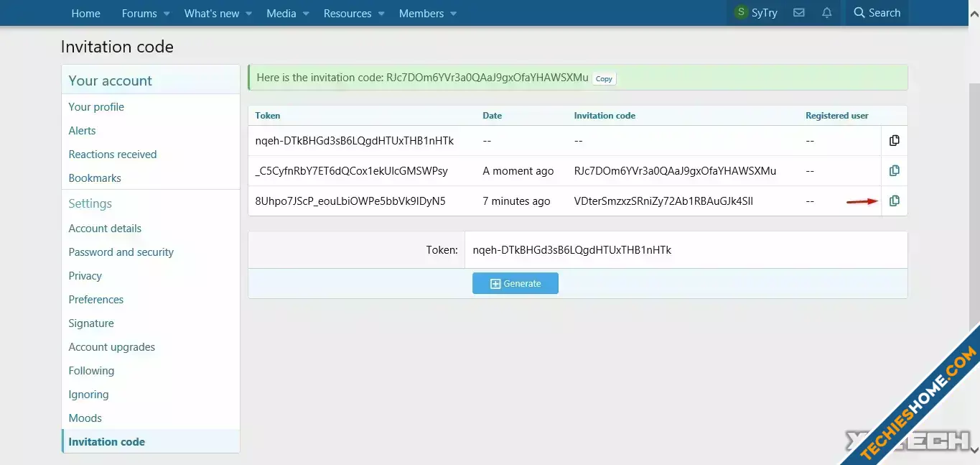Click the Token input field

pyautogui.click(x=686, y=250)
